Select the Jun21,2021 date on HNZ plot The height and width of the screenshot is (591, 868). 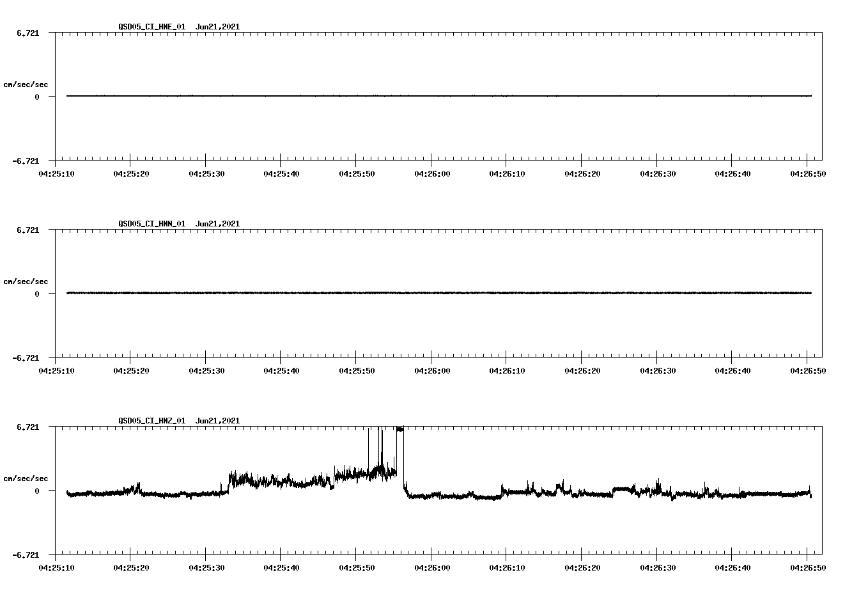(x=218, y=421)
